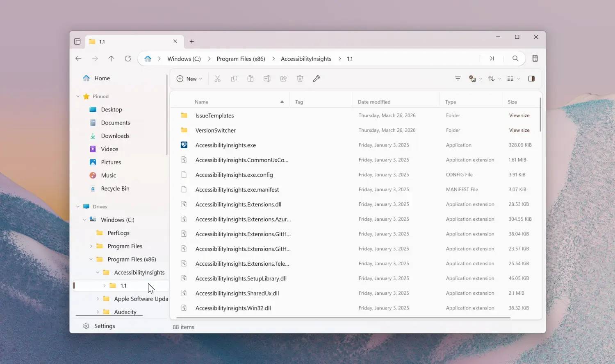The image size is (615, 364).
Task: Toggle the vertical tabs sidebar icon
Action: (x=77, y=41)
